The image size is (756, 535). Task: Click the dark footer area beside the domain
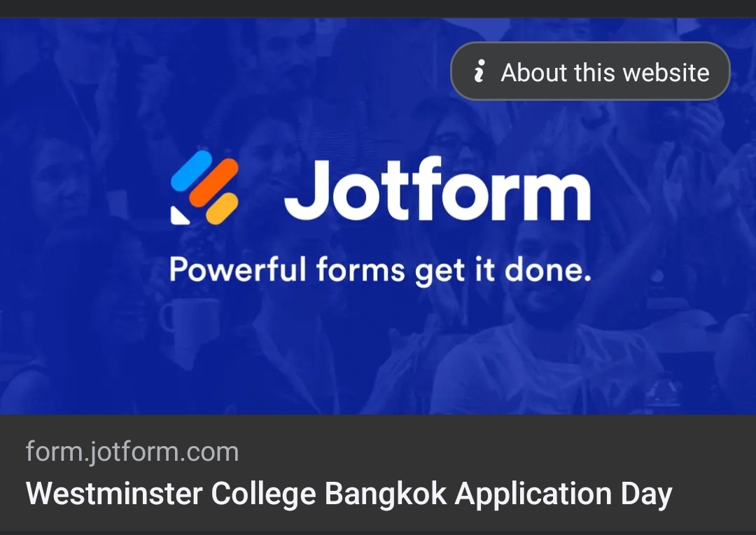click(x=496, y=452)
